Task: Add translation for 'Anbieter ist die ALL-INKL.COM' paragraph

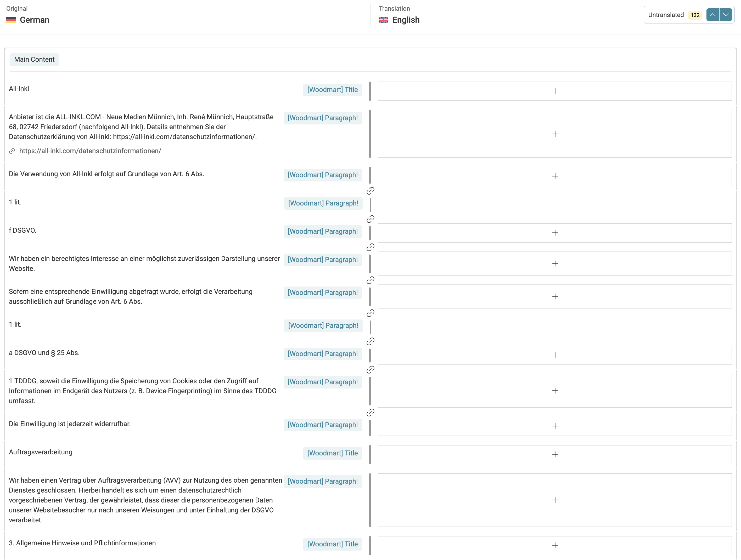Action: [554, 134]
